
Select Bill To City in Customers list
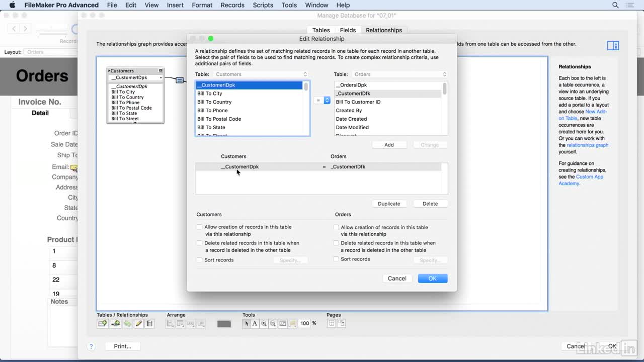point(250,94)
